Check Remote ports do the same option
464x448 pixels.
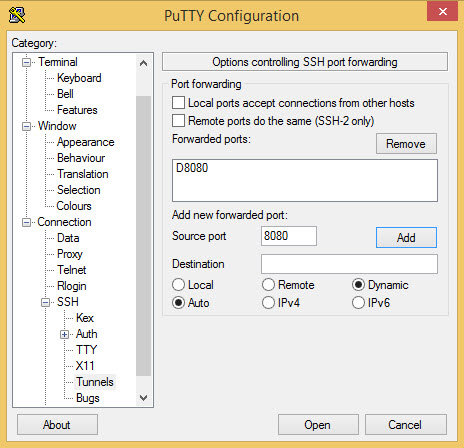178,121
